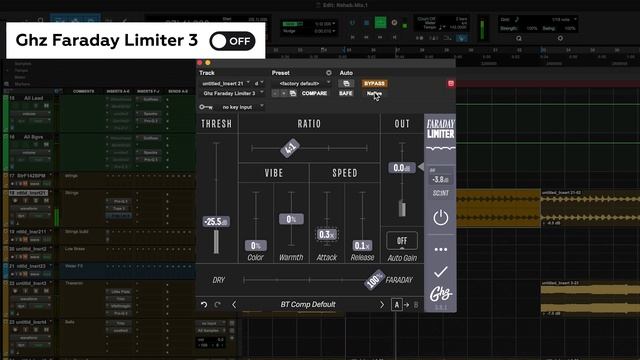Click the key input key icon
The width and height of the screenshot is (640, 360).
pyautogui.click(x=206, y=107)
